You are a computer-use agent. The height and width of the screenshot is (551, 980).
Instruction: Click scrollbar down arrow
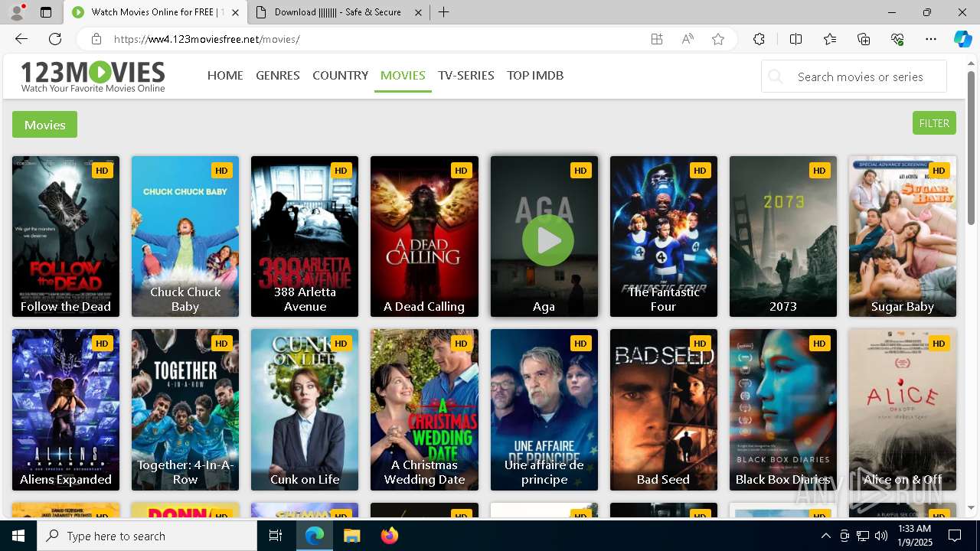[971, 507]
